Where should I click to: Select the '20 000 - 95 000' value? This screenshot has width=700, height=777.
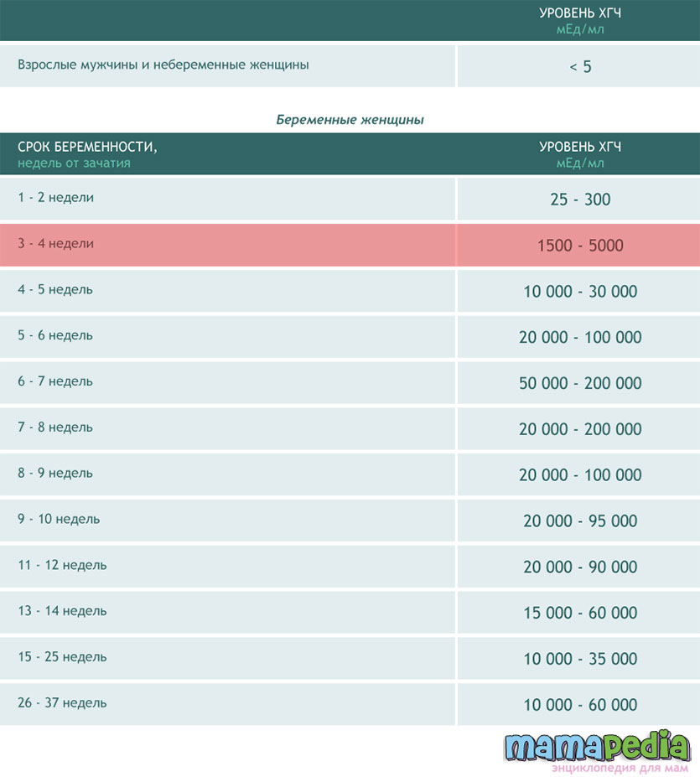pos(580,521)
